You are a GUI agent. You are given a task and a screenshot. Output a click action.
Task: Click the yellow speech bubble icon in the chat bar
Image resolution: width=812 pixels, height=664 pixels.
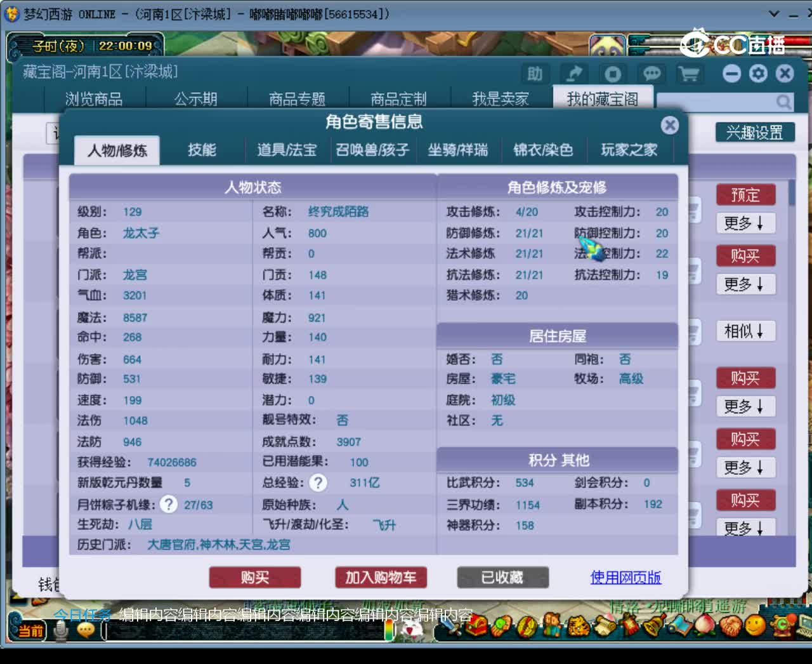click(86, 630)
